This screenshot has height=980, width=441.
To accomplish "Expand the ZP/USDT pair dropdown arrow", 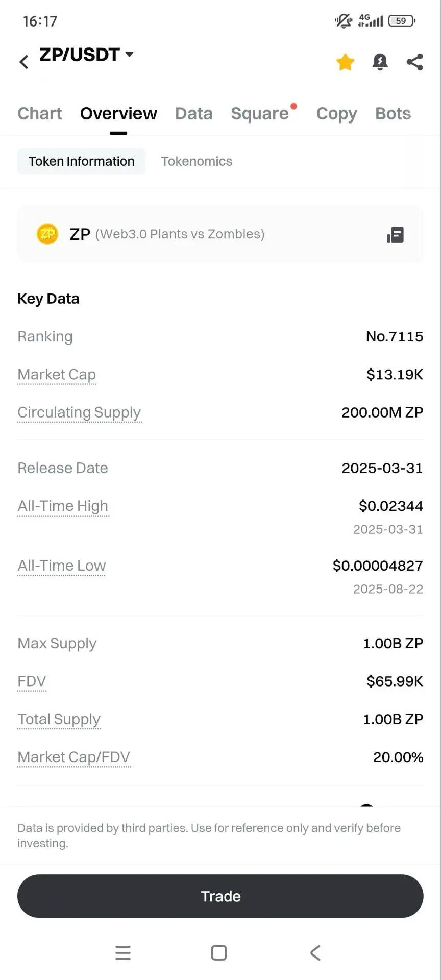I will (129, 54).
